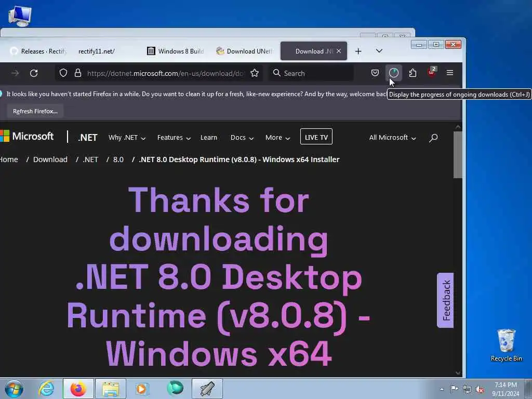This screenshot has width=532, height=399.
Task: Switch to Releases Rectify tab
Action: pos(37,51)
